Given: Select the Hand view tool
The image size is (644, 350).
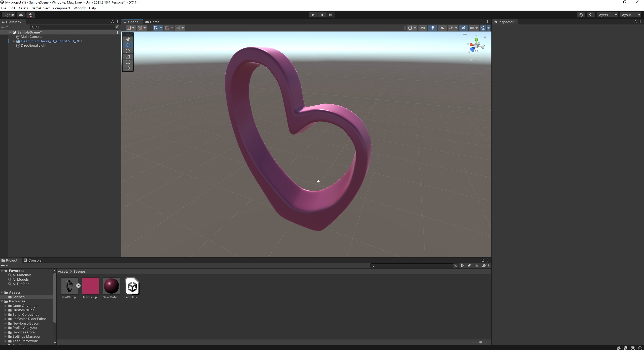Looking at the screenshot, I should pyautogui.click(x=128, y=39).
